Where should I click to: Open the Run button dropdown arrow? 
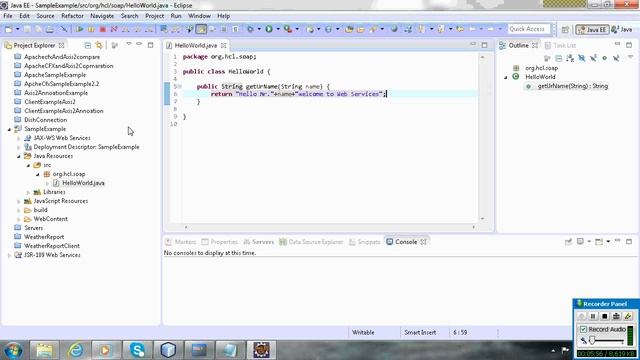(x=278, y=29)
